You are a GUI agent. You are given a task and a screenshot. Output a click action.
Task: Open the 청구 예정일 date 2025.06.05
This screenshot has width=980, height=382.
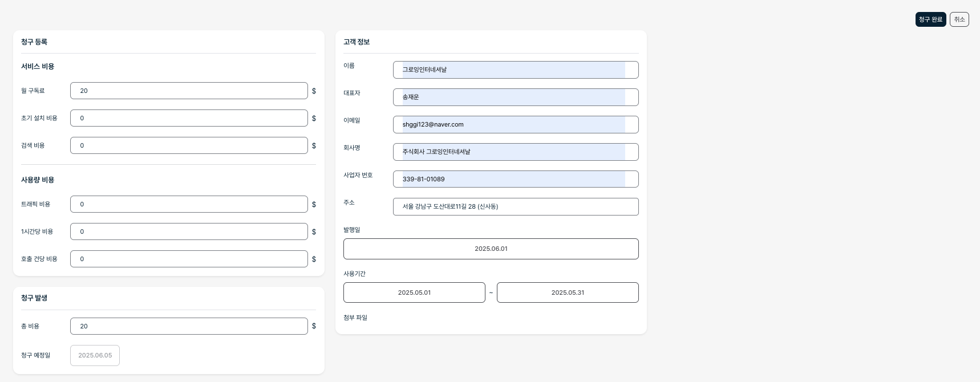tap(95, 355)
